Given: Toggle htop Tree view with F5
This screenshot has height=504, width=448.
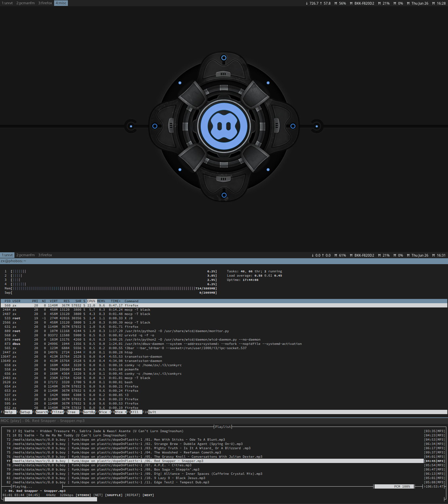Looking at the screenshot, I should pyautogui.click(x=71, y=412).
